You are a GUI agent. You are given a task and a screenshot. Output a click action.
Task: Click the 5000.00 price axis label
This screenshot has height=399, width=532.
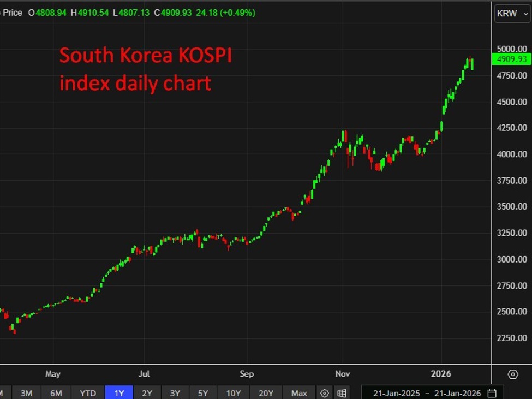(x=512, y=48)
